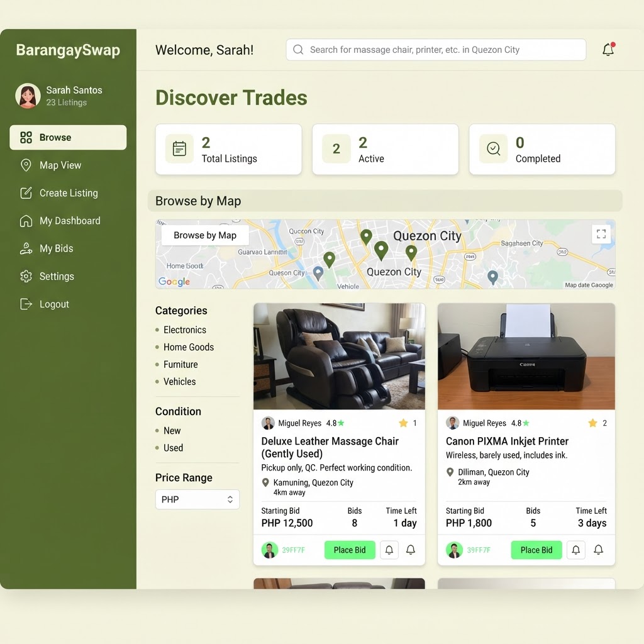The height and width of the screenshot is (644, 644).
Task: Open the Canon printer photo
Action: click(526, 357)
